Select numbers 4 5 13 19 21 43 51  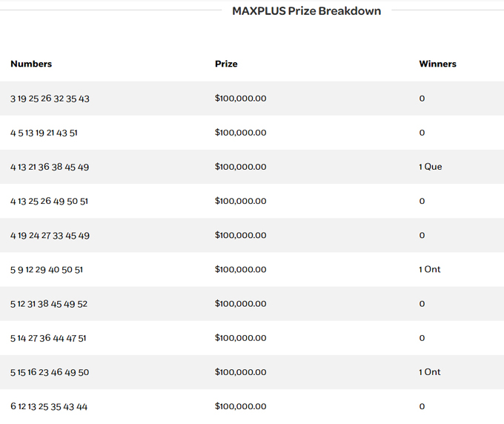tap(44, 133)
